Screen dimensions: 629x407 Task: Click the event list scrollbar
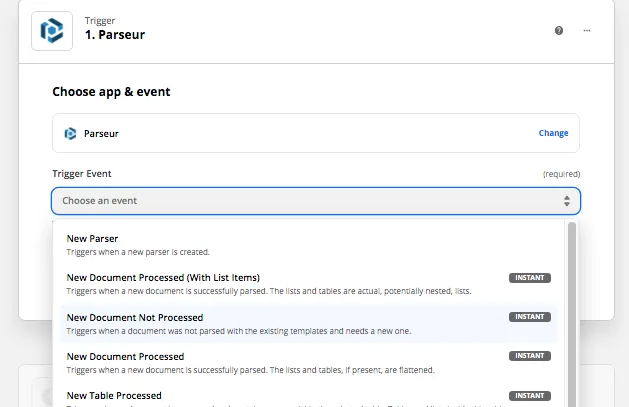pyautogui.click(x=572, y=300)
